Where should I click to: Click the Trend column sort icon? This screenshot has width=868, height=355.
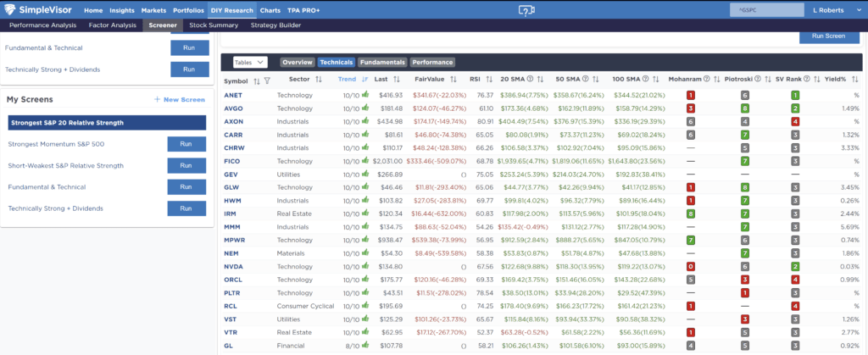tap(364, 79)
